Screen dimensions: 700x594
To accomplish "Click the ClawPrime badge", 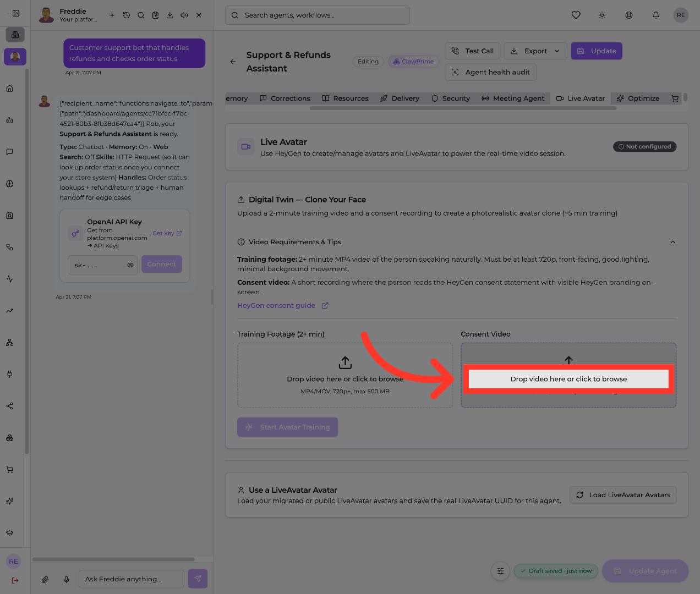I will click(413, 62).
